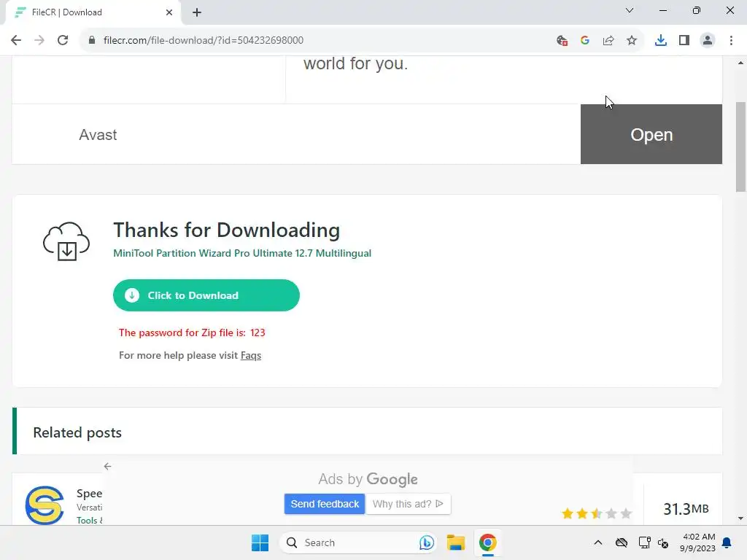Expand the tab search chevron
This screenshot has height=560, width=747.
tap(630, 10)
